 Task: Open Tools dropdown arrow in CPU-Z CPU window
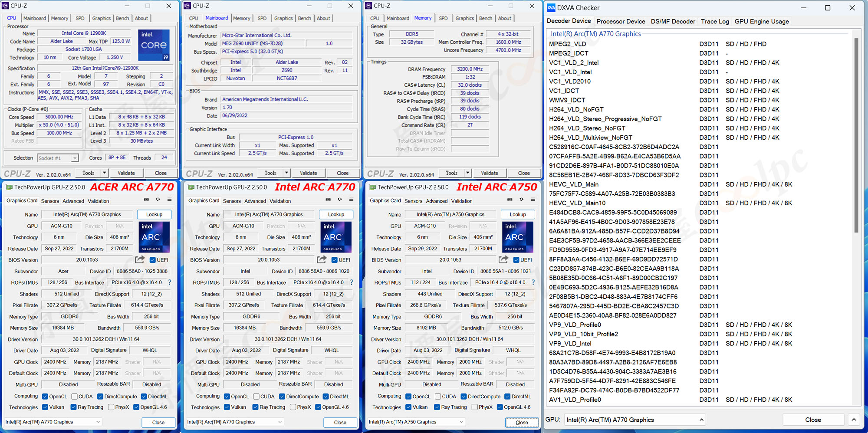pos(104,173)
